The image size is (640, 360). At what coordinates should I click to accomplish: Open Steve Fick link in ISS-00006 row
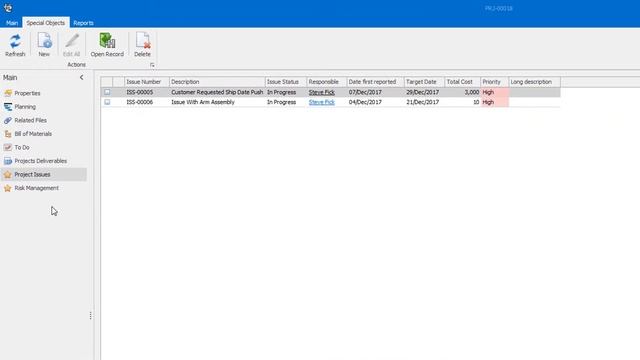[322, 102]
